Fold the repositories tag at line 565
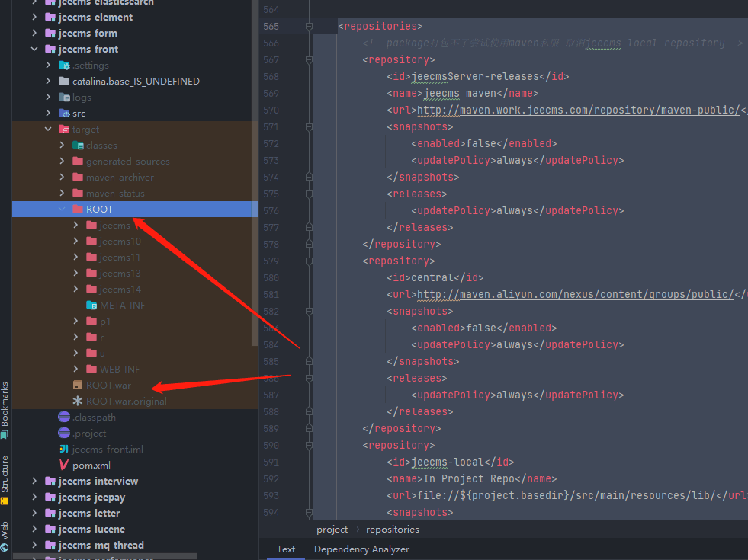 (309, 26)
